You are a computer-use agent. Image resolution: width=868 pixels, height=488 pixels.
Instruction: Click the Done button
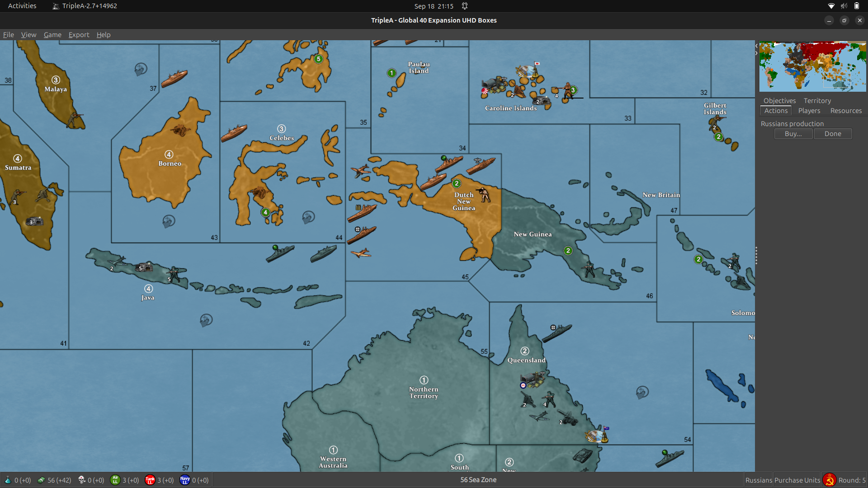[x=833, y=134]
